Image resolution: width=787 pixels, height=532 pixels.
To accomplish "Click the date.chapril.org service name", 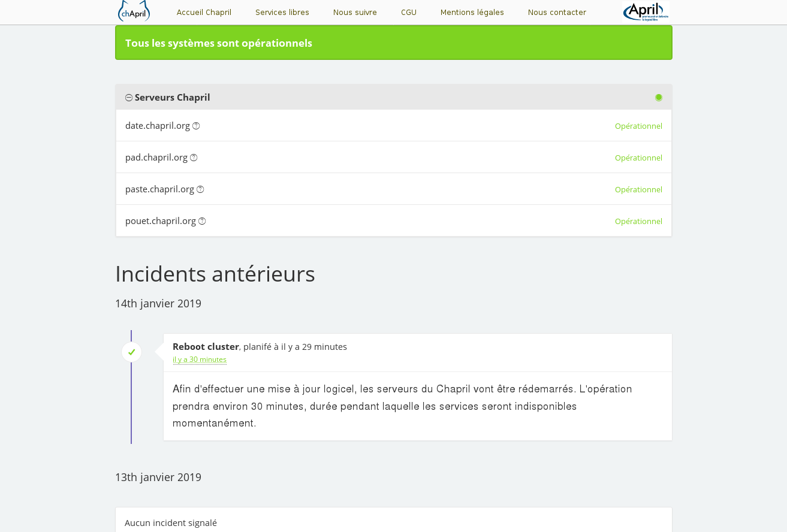I will pos(158,126).
